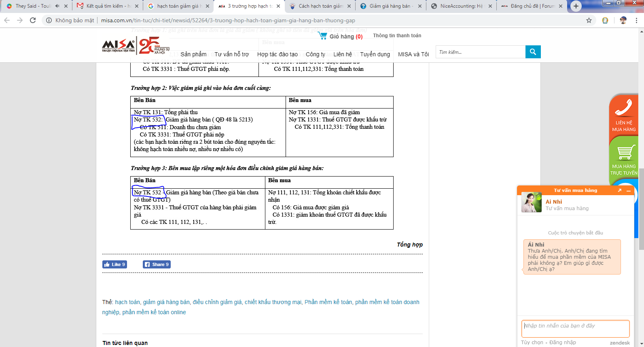Click the chat message input box

point(575,328)
